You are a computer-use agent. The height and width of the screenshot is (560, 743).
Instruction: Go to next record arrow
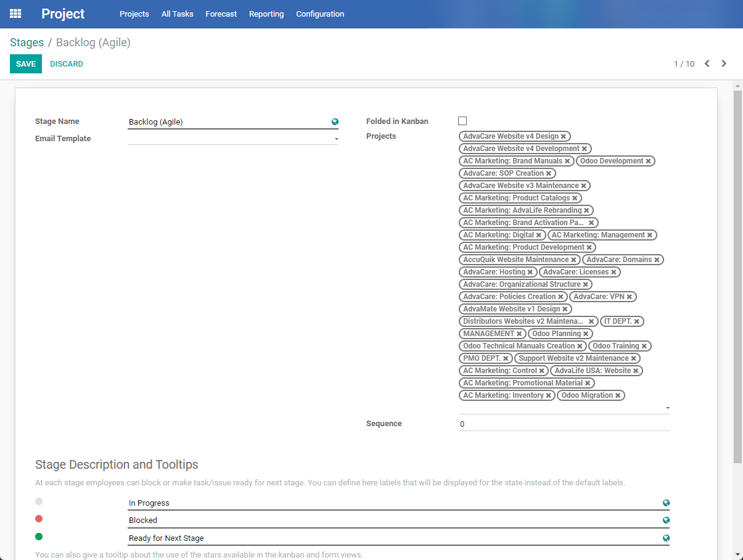[x=724, y=64]
